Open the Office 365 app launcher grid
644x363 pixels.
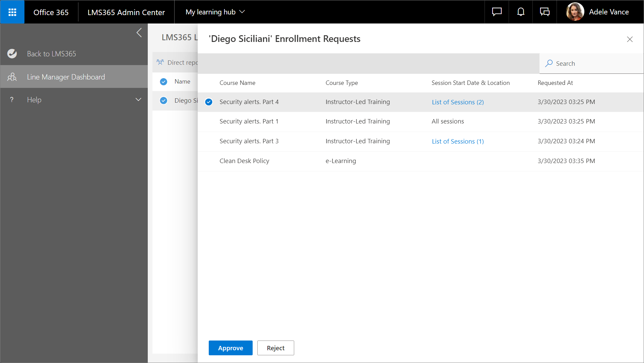12,12
